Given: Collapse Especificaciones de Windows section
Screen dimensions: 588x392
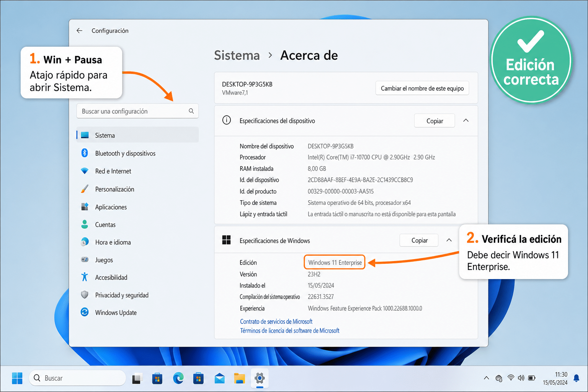Looking at the screenshot, I should click(449, 240).
